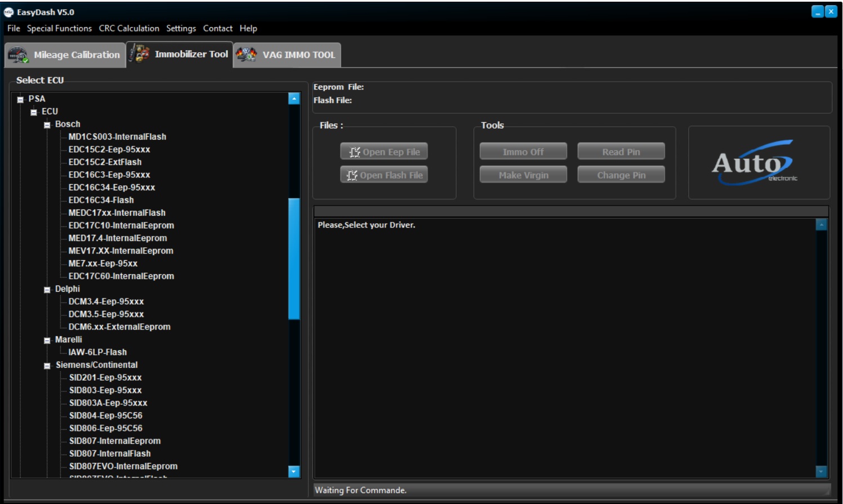Click the Mileage Calibration gauge icon

(x=17, y=55)
